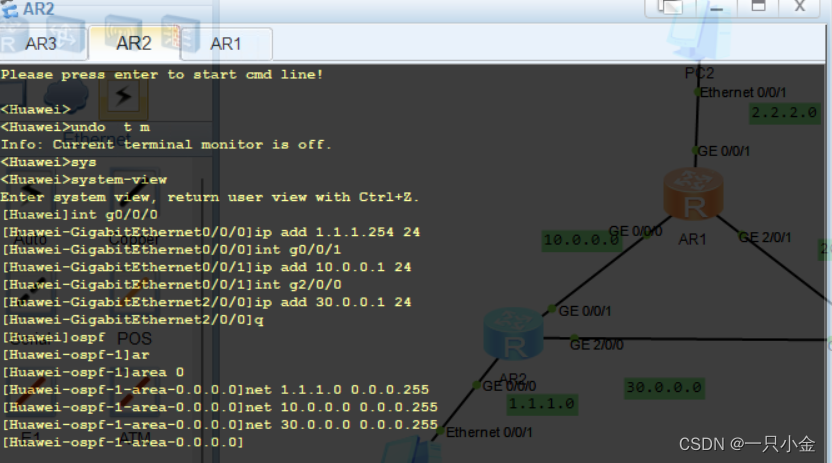This screenshot has width=832, height=463.
Task: Click the 'ip add 10.0.0.1 24' line
Action: (x=207, y=267)
